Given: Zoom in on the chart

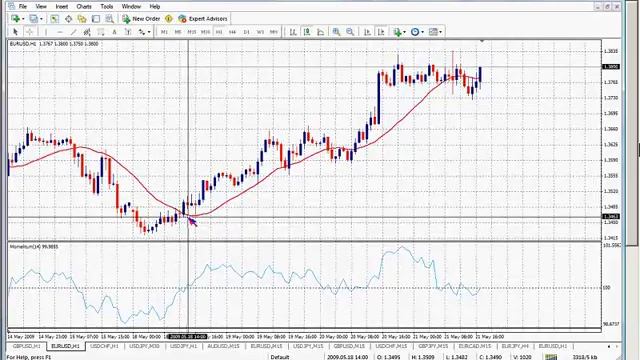Looking at the screenshot, I should (x=336, y=32).
